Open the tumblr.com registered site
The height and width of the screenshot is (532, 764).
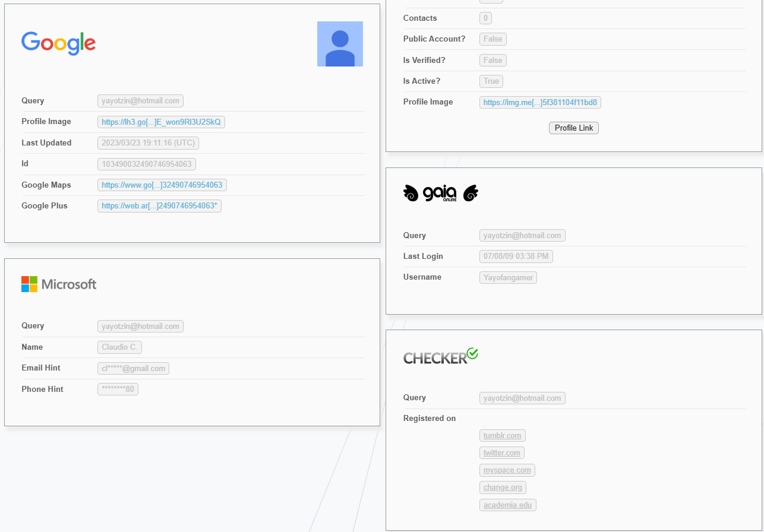pos(502,436)
